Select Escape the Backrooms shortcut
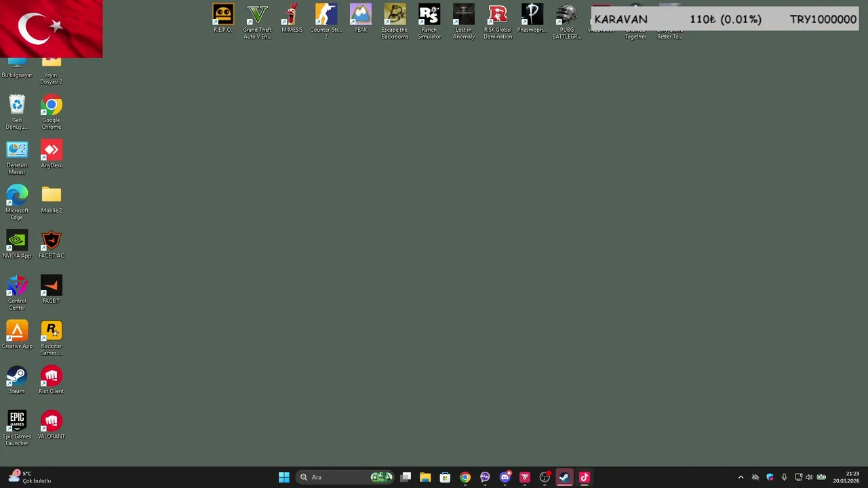The height and width of the screenshot is (488, 868). click(x=395, y=22)
